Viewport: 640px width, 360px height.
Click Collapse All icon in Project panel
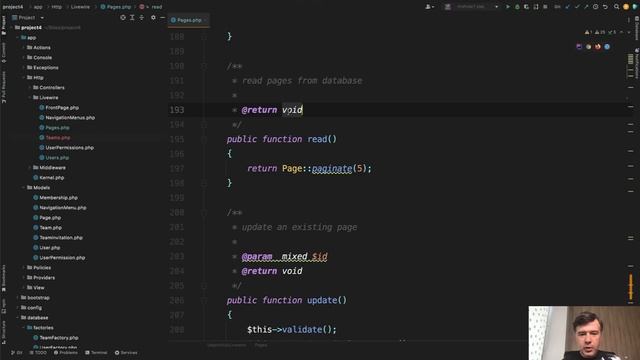point(142,18)
